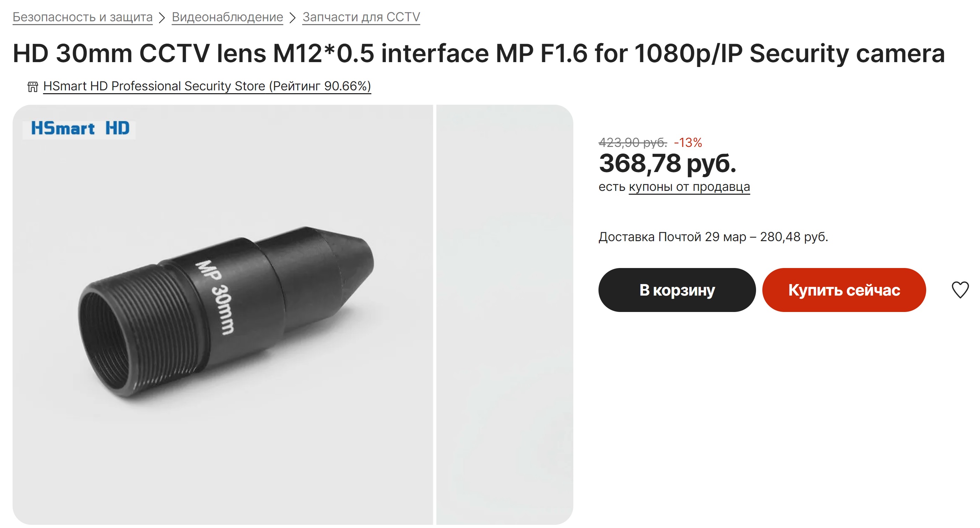This screenshot has height=528, width=980.
Task: Show the next product photo on right
Action: pos(504,315)
